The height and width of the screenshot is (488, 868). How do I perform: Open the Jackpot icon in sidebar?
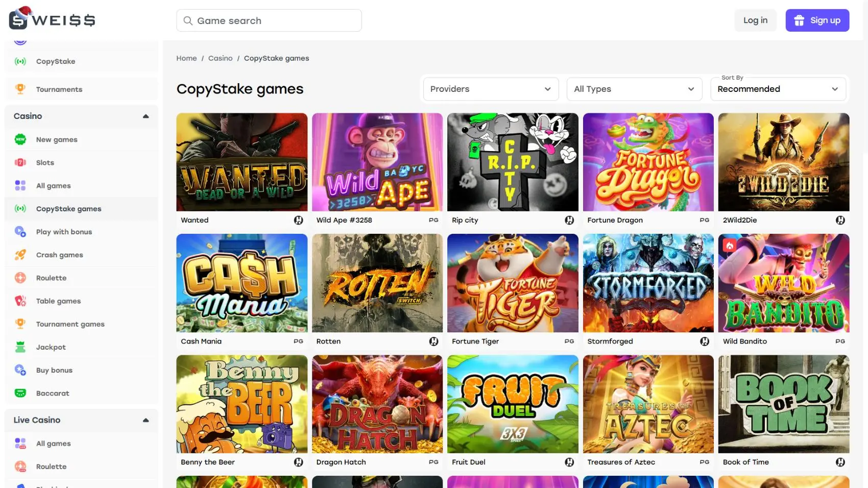coord(20,347)
